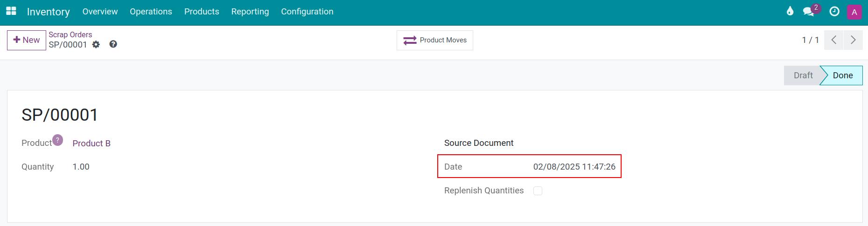Image resolution: width=868 pixels, height=226 pixels.
Task: Open the Reporting menu
Action: [x=250, y=12]
